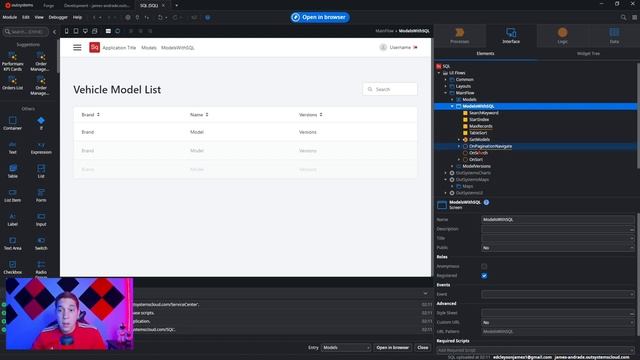Choose the Form widget in the toolbox
Image resolution: width=640 pixels, height=360 pixels.
pyautogui.click(x=41, y=195)
